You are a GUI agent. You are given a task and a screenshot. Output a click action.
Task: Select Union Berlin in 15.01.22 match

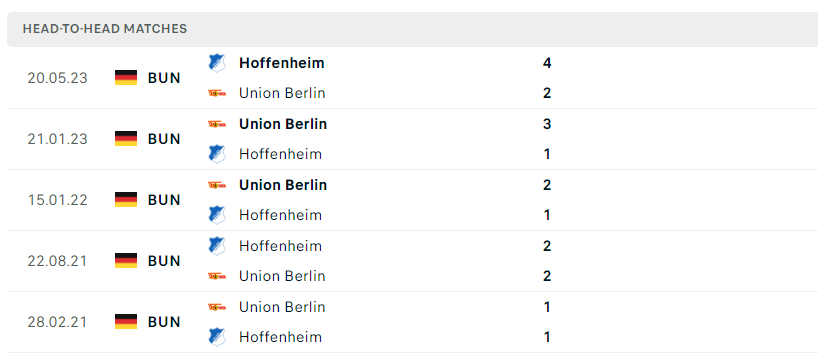point(283,185)
